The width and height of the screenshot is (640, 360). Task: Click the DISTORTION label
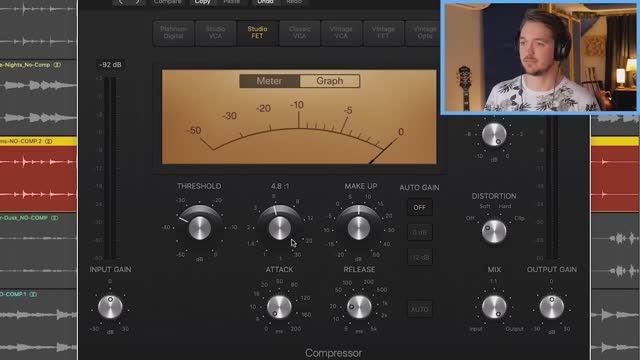pos(494,196)
